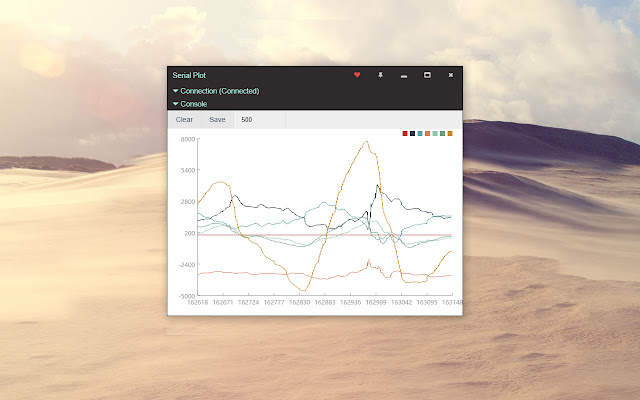The width and height of the screenshot is (640, 400).
Task: Click the -5000 y-axis label
Action: (x=187, y=296)
